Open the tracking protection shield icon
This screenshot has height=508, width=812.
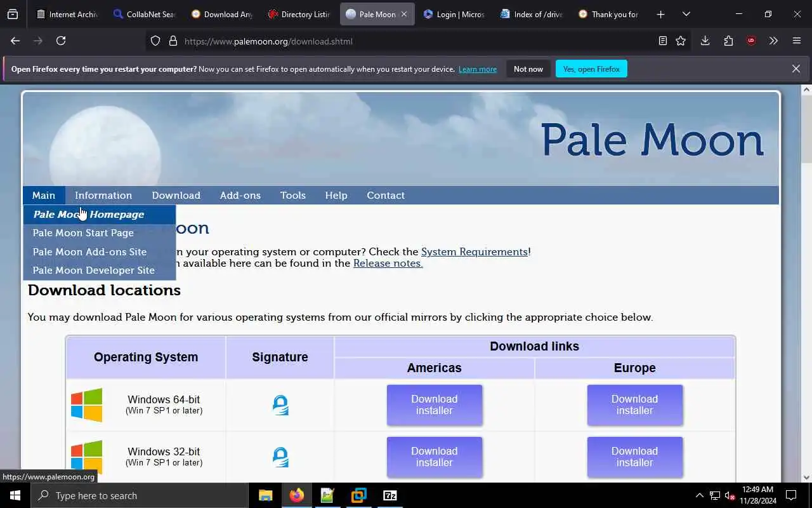[155, 41]
